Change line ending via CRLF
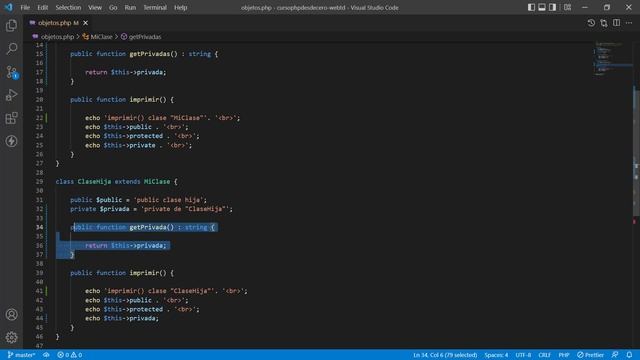 point(544,355)
